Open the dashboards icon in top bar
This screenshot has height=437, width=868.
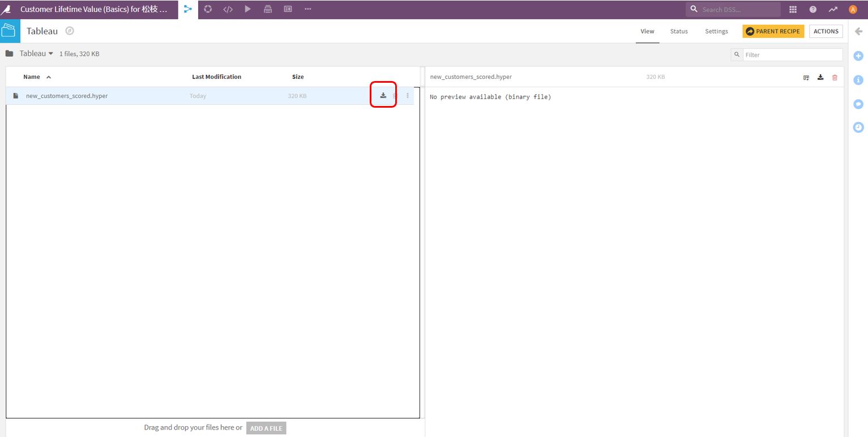tap(288, 9)
